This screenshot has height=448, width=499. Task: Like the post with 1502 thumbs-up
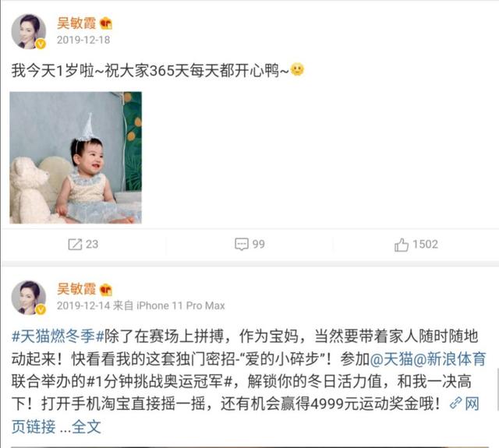tap(402, 245)
